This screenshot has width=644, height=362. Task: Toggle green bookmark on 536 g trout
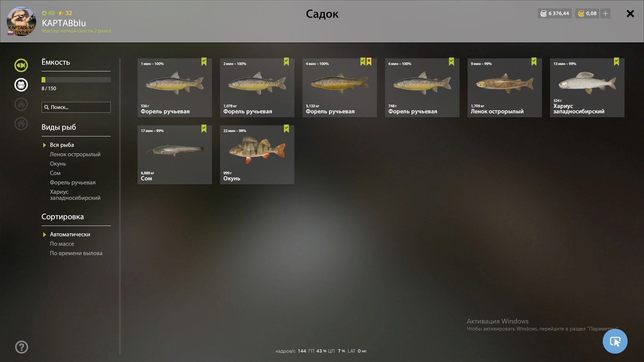(204, 62)
